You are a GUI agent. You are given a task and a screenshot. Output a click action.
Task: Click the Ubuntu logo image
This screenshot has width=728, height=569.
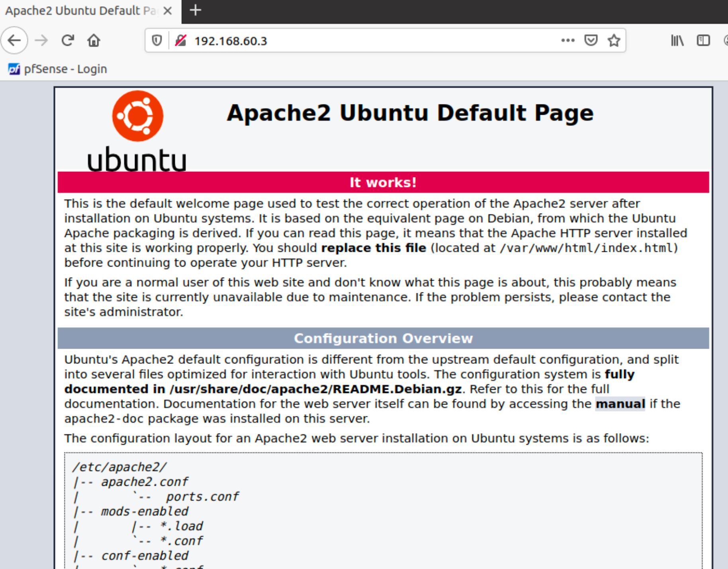click(137, 131)
